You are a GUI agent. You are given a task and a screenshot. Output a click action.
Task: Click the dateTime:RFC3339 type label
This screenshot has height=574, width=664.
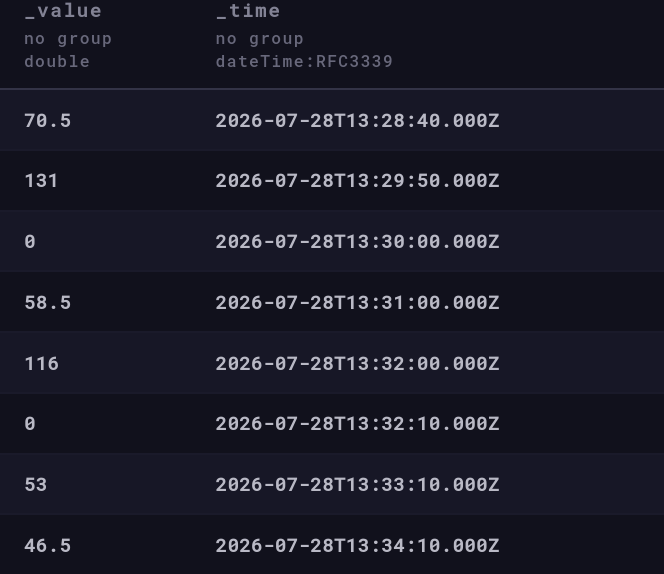tap(304, 62)
